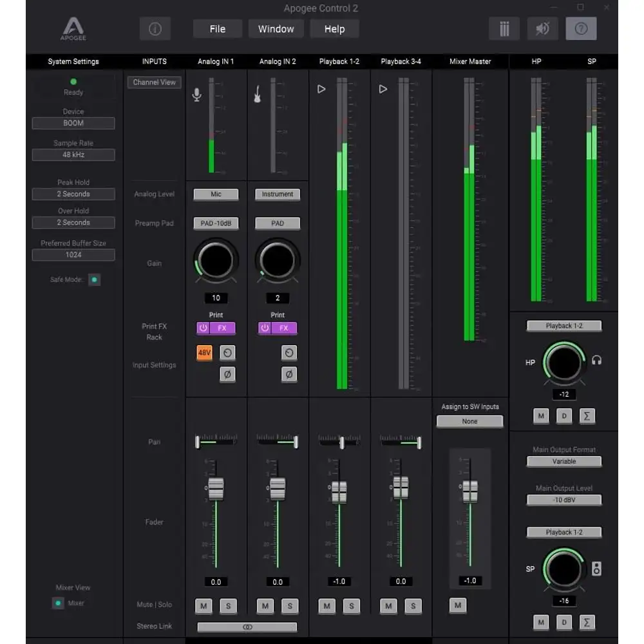
Task: Click the Mixer Master fader handle
Action: (x=470, y=491)
